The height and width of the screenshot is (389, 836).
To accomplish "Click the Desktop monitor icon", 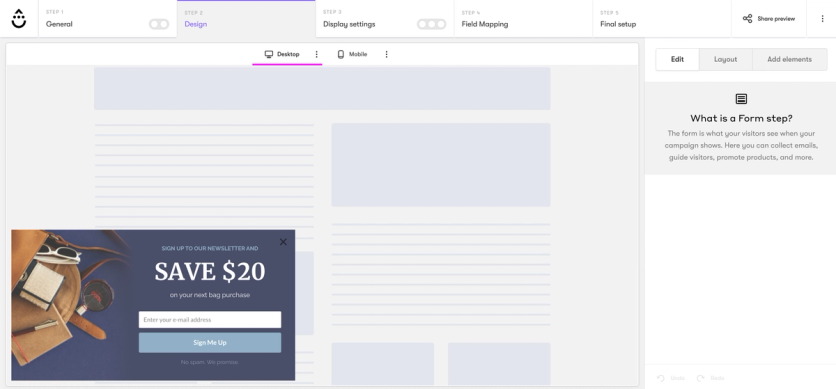I will click(x=269, y=54).
